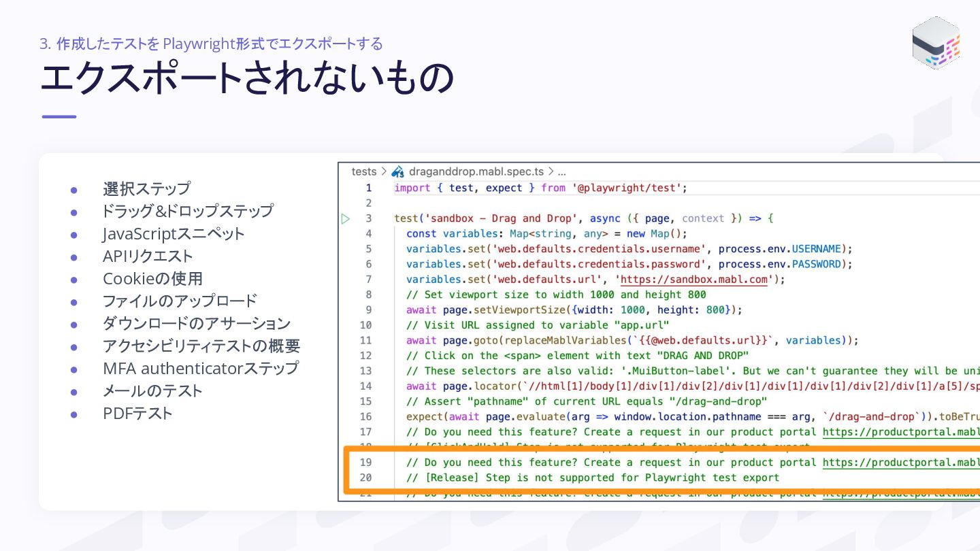
Task: Click the アクセシビリティテストの概要 bullet item
Action: (201, 346)
